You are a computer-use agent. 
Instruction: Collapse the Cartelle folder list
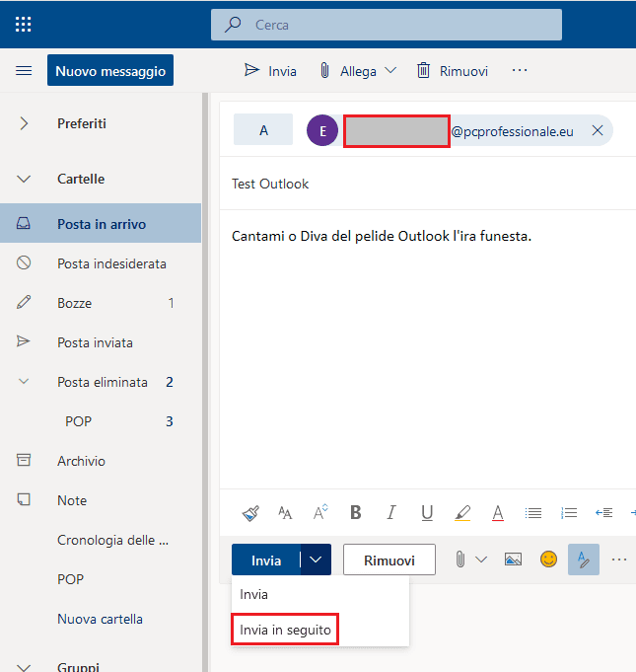25,180
